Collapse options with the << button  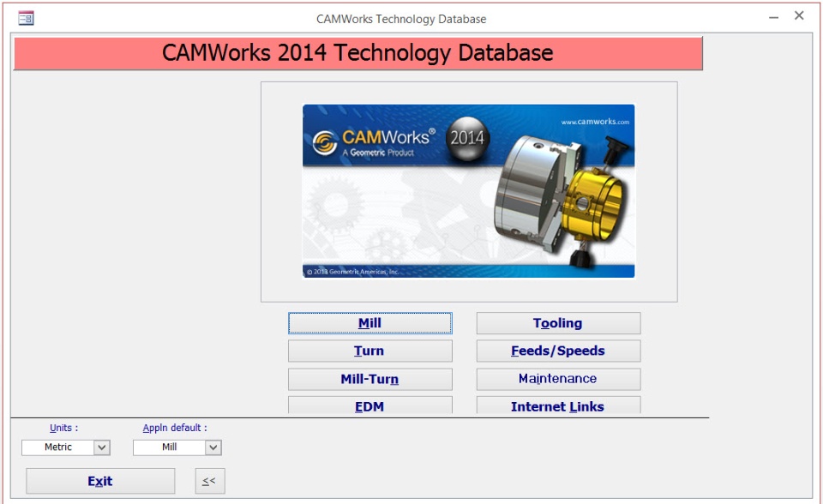click(210, 481)
